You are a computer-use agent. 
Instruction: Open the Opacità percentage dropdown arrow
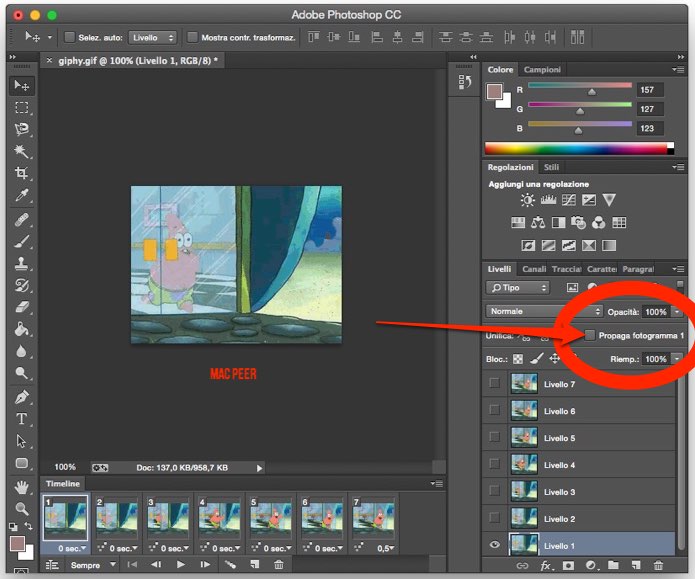coord(677,312)
